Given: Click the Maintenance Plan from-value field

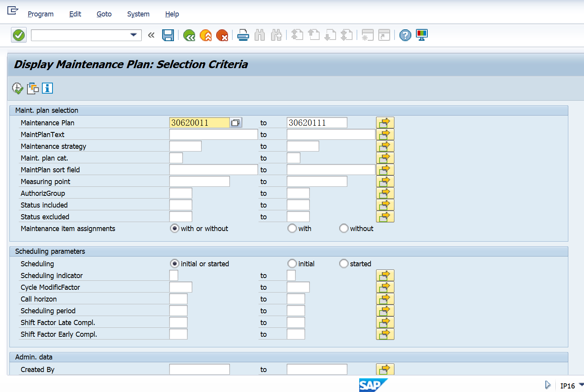Looking at the screenshot, I should click(199, 123).
